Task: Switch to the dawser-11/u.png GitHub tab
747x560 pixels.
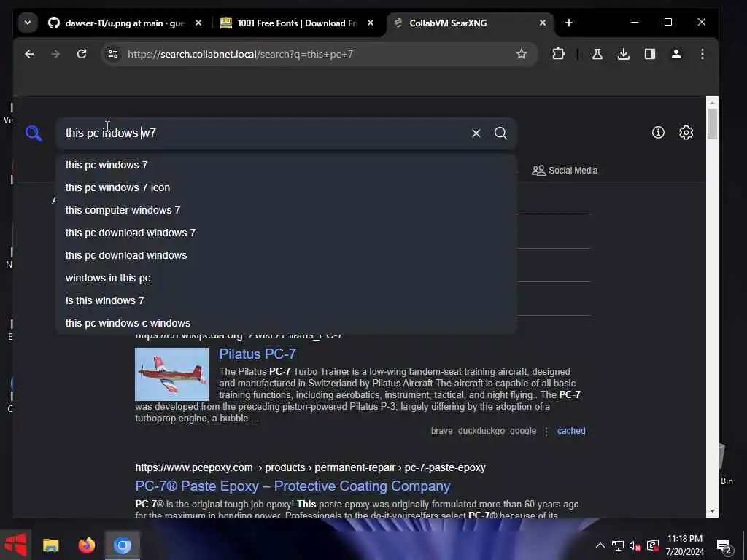Action: coord(125,23)
